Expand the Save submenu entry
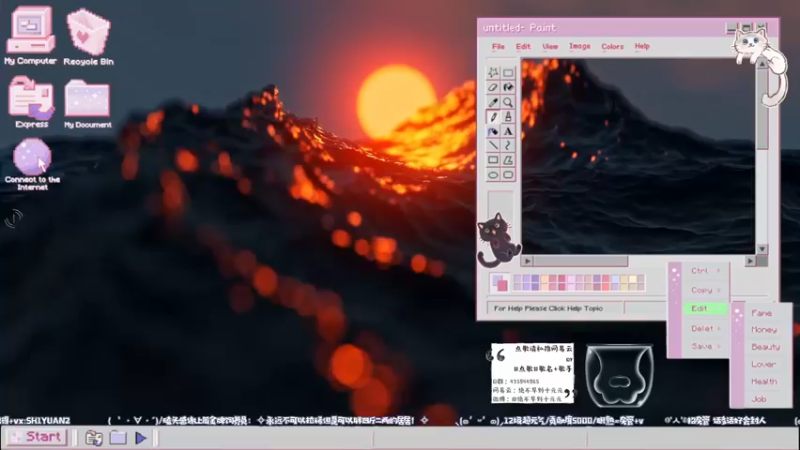800x450 pixels. (705, 346)
